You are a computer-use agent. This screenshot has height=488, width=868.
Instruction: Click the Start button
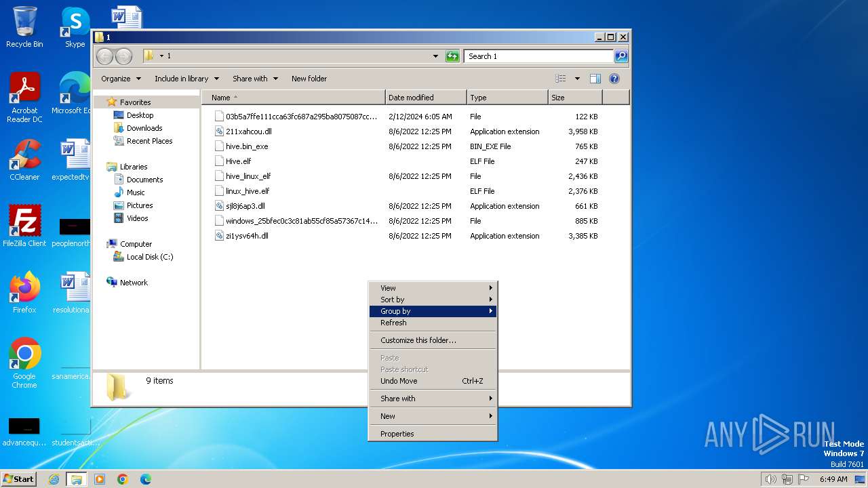(18, 479)
